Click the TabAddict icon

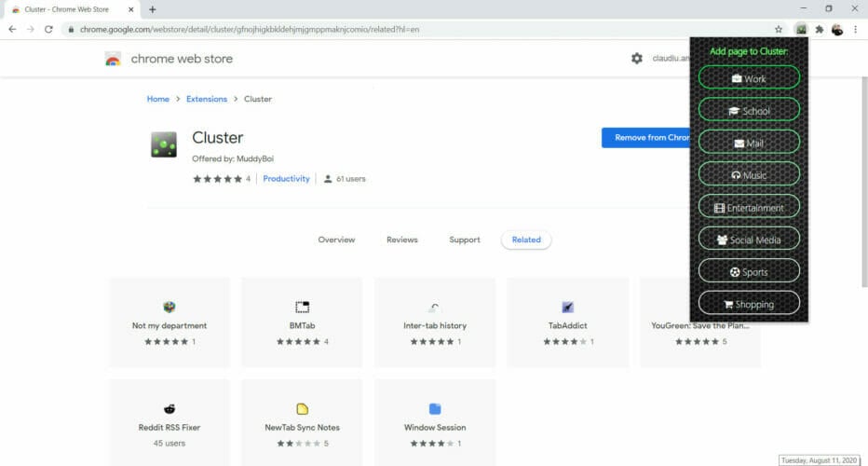[567, 307]
